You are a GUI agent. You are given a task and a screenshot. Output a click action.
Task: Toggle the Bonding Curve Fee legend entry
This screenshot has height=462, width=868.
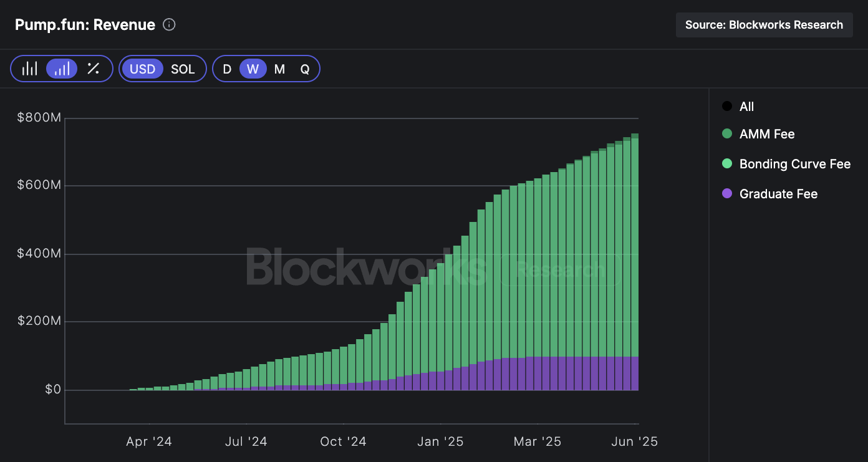pos(786,164)
